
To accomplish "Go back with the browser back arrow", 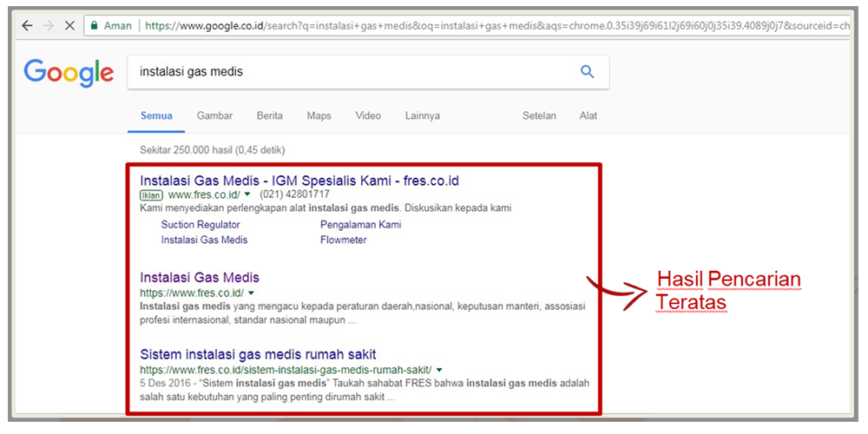I will click(x=27, y=25).
